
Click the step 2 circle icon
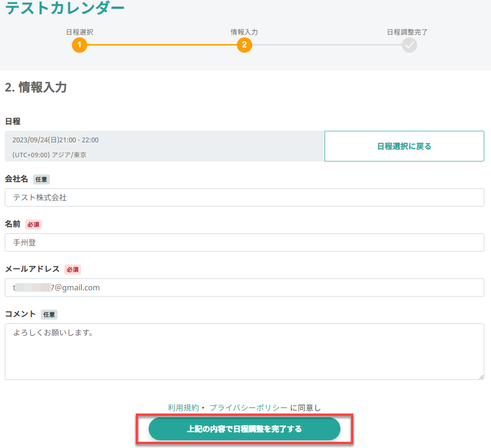tap(244, 45)
